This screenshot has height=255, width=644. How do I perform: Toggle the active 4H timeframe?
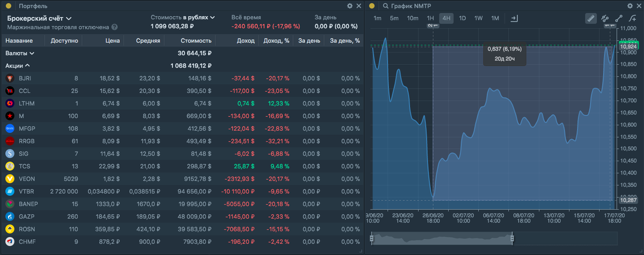pos(447,18)
